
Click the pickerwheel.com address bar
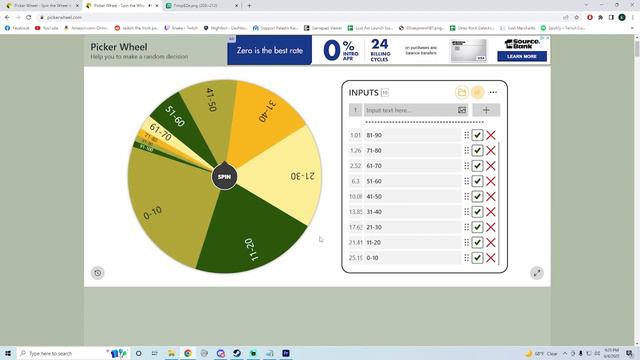tap(298, 18)
